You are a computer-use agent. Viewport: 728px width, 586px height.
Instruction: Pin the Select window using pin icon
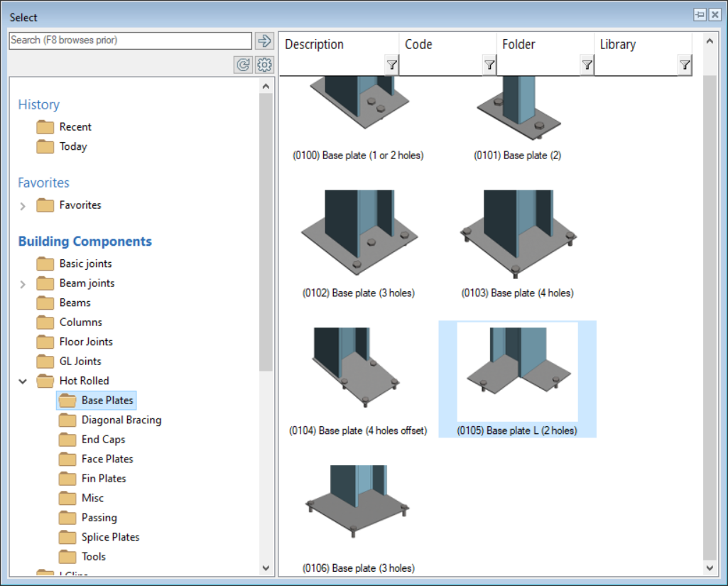pos(700,15)
